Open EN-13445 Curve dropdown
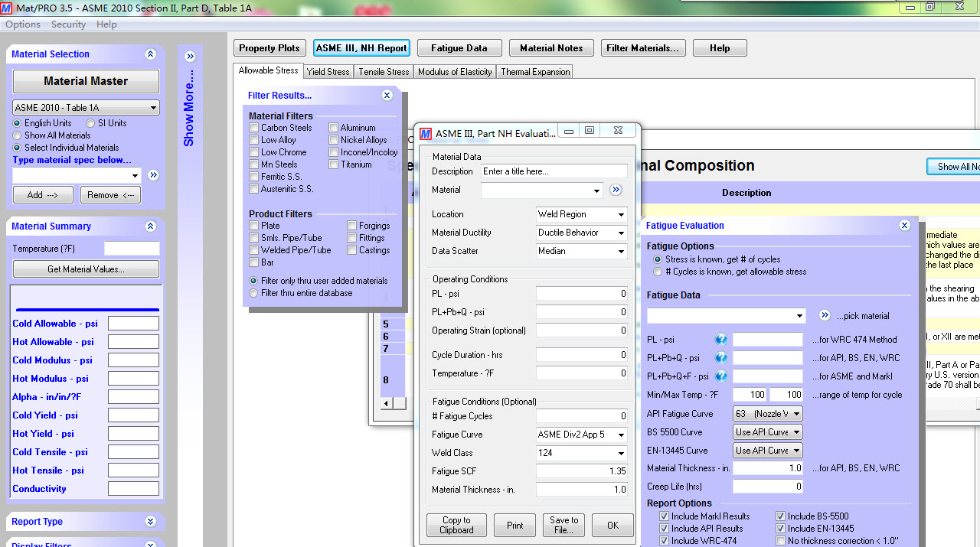 pyautogui.click(x=768, y=451)
